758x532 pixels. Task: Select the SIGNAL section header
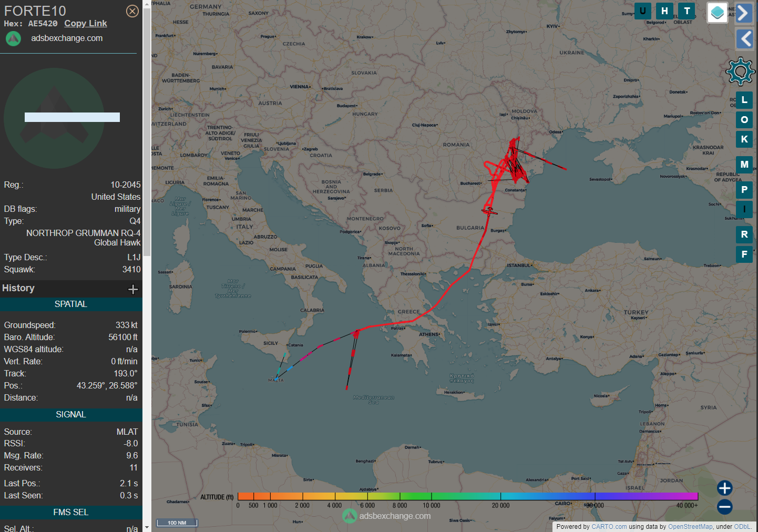tap(71, 415)
